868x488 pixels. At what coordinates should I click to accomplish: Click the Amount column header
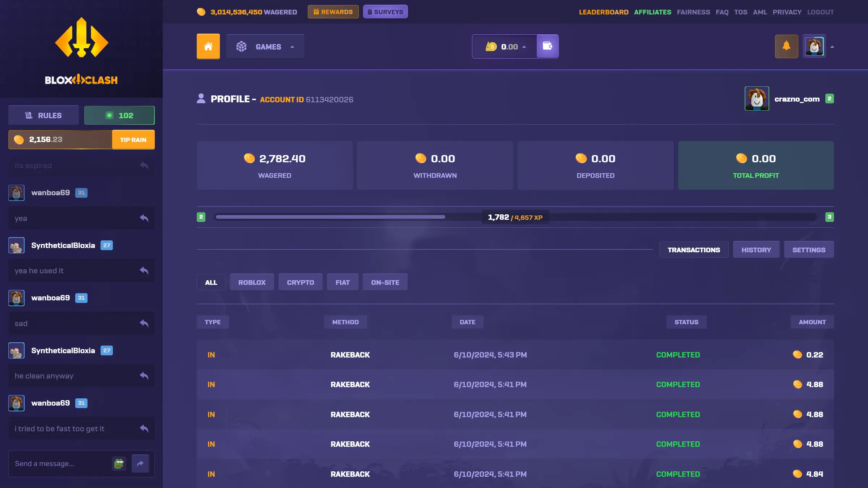click(x=812, y=322)
